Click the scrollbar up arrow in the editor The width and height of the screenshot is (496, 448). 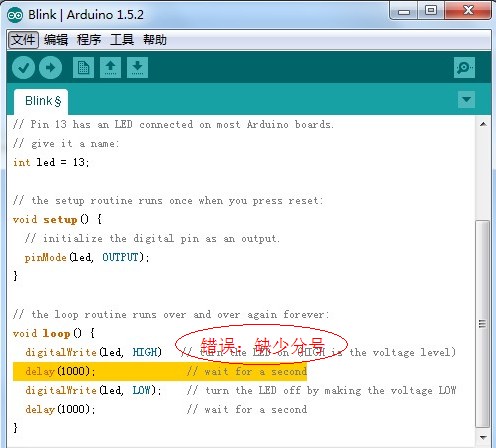point(483,124)
